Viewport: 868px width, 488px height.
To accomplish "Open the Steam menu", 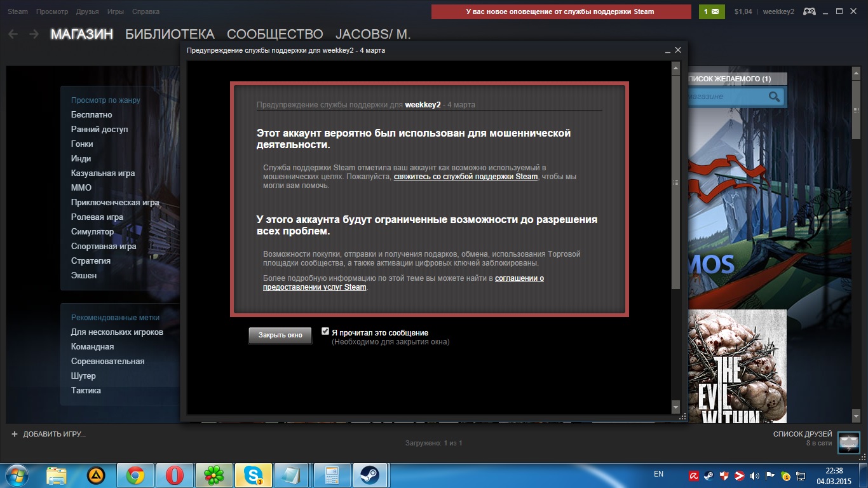I will click(x=18, y=11).
